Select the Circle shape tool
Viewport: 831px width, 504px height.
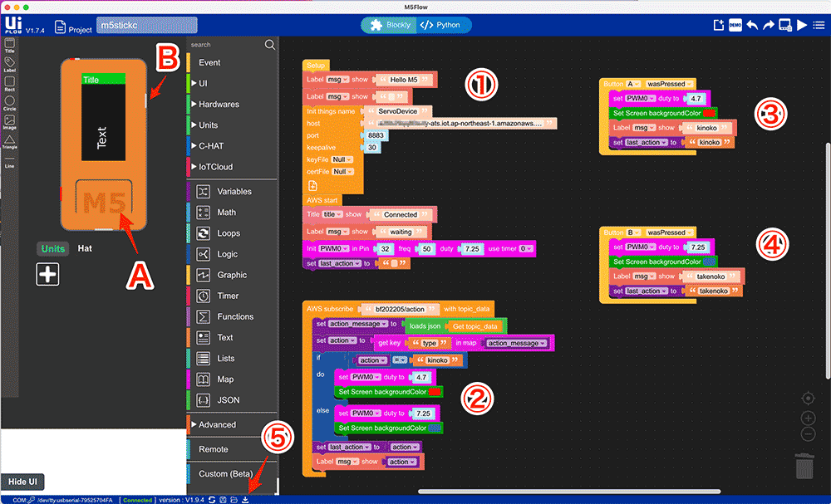tap(10, 103)
